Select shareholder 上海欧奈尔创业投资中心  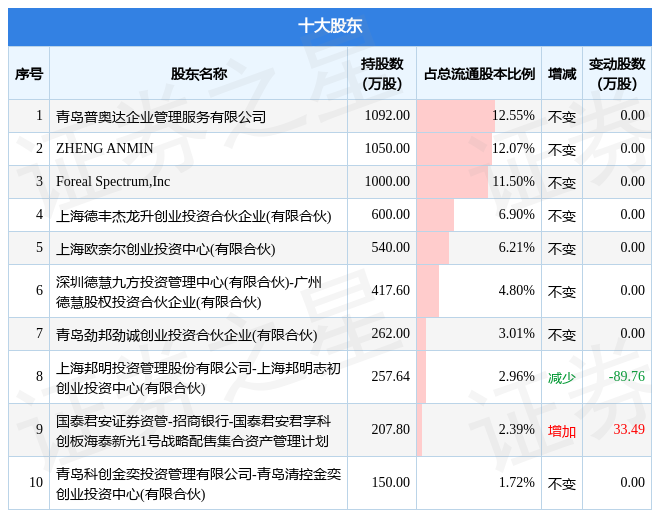(165, 249)
